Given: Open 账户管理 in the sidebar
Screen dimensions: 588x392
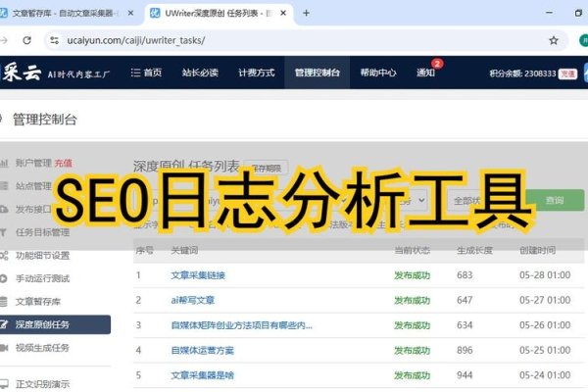Looking at the screenshot, I should (x=33, y=163).
